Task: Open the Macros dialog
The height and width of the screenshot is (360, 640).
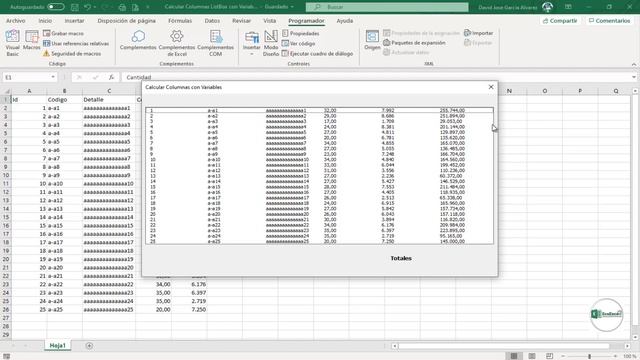Action: (31, 40)
